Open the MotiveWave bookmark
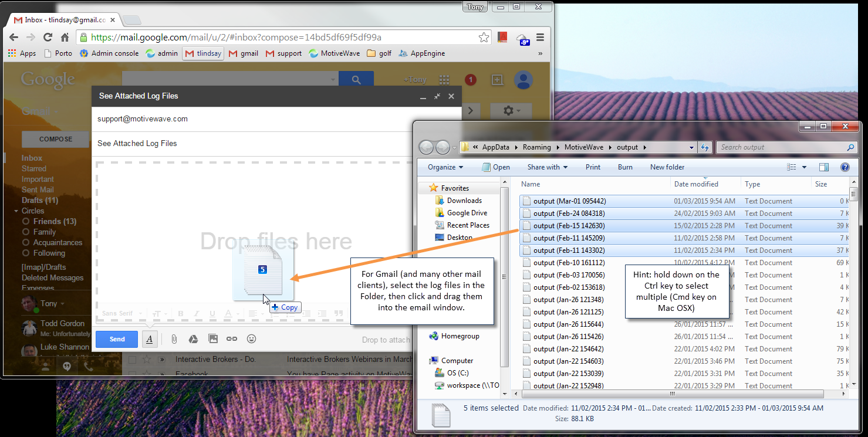 tap(336, 53)
